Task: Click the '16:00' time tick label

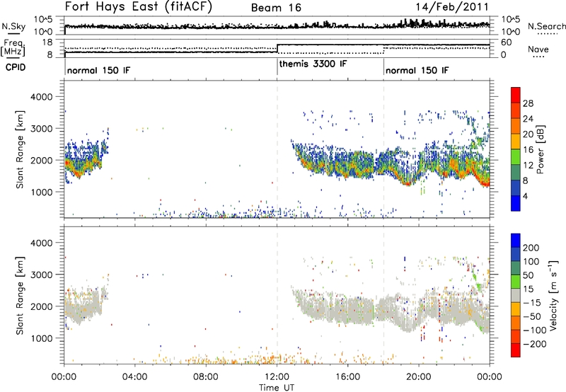Action: [347, 377]
